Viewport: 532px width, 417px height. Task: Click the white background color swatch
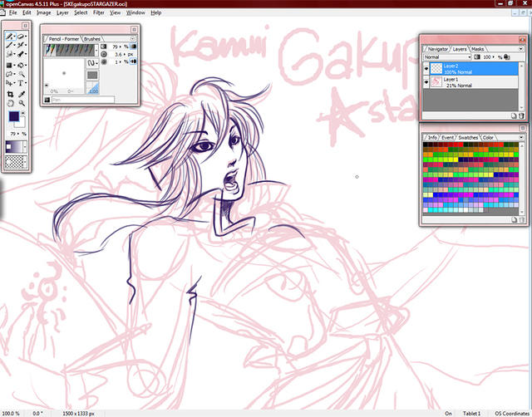pyautogui.click(x=20, y=124)
